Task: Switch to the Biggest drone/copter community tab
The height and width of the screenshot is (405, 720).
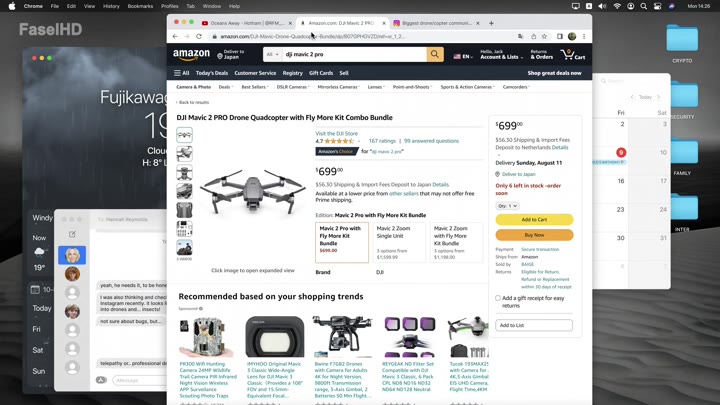Action: pos(435,23)
